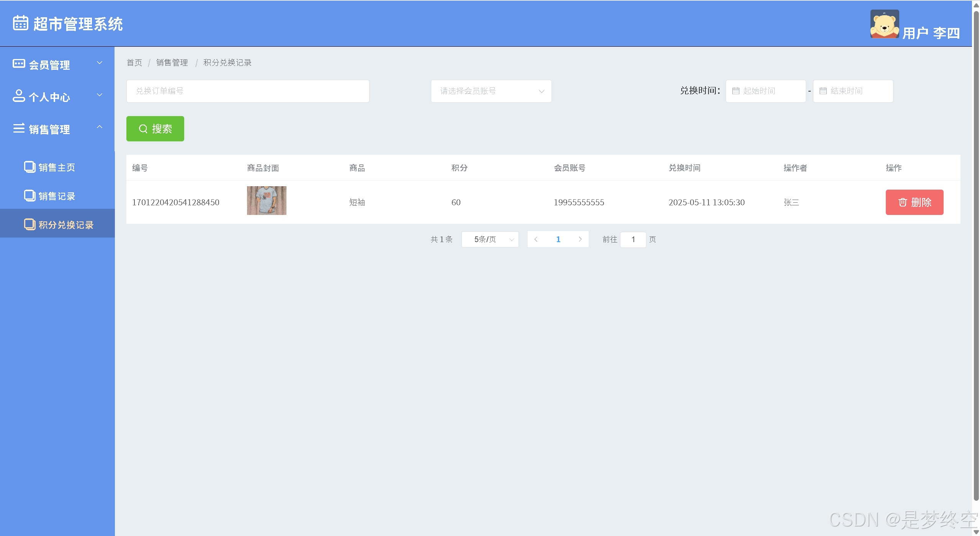Expand the 会员管理 menu chevron
980x536 pixels.
100,63
